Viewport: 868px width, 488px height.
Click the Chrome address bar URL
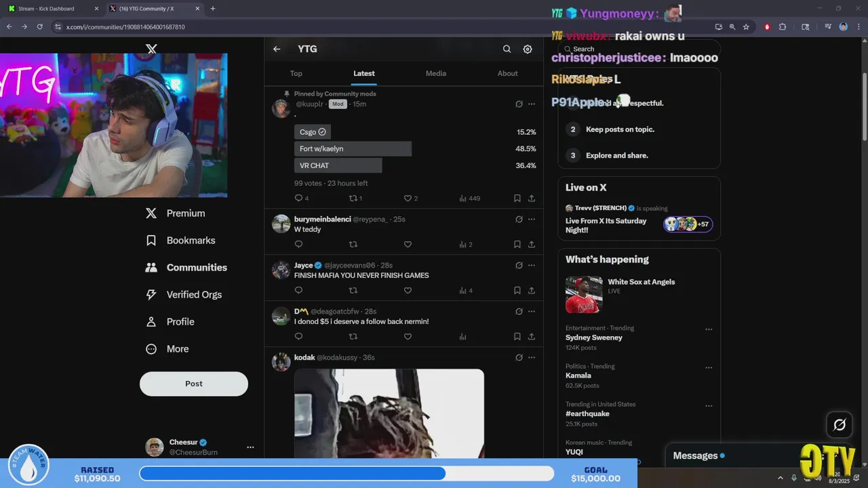[125, 26]
